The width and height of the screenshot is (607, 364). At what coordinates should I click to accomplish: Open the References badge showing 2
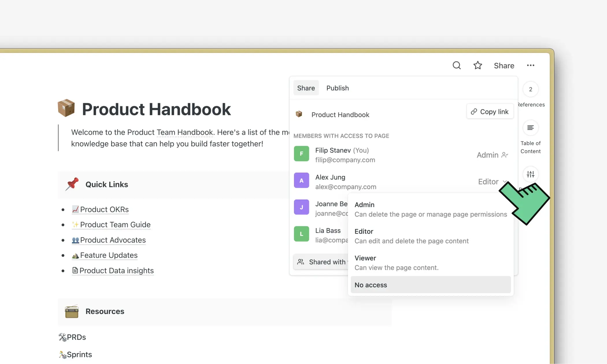point(530,89)
